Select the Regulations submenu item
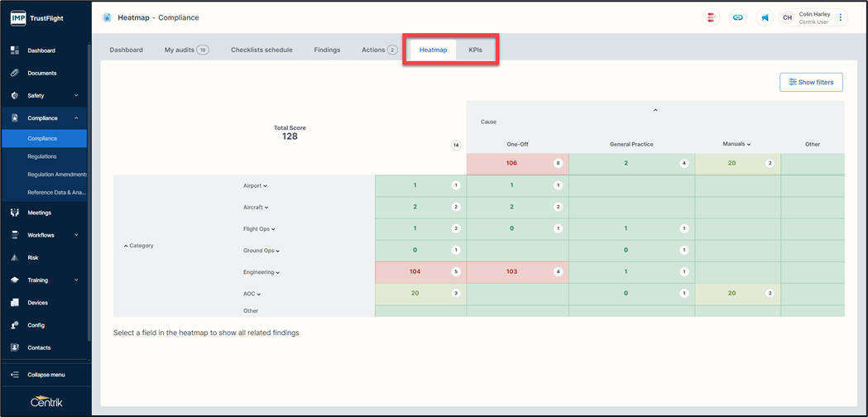Screen dimensions: 868x417 pos(42,156)
